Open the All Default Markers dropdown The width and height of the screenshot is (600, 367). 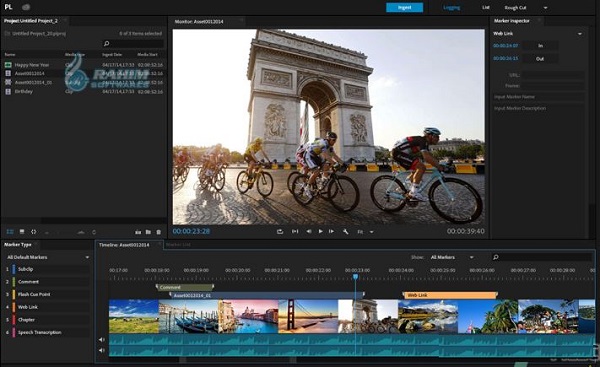[48, 257]
